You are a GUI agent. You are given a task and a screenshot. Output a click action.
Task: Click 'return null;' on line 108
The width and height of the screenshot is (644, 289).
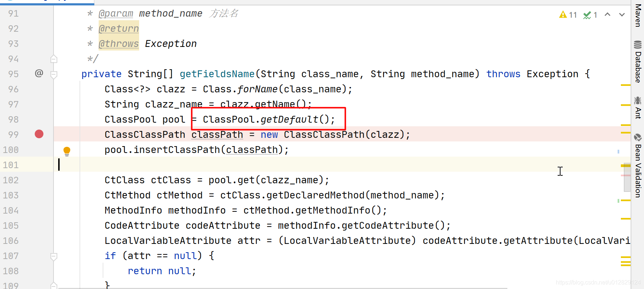click(162, 271)
